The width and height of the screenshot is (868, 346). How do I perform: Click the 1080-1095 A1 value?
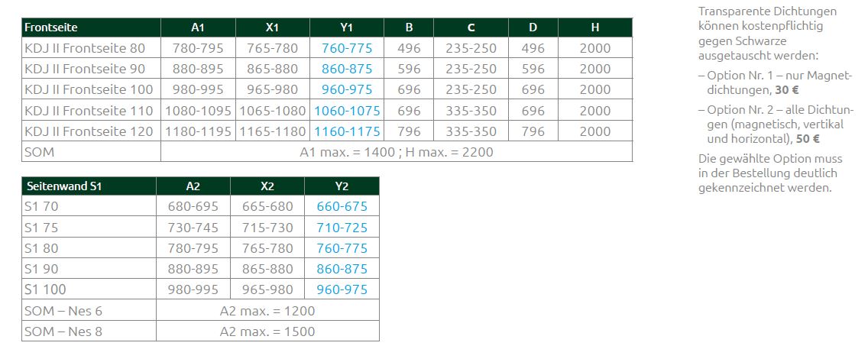point(199,111)
